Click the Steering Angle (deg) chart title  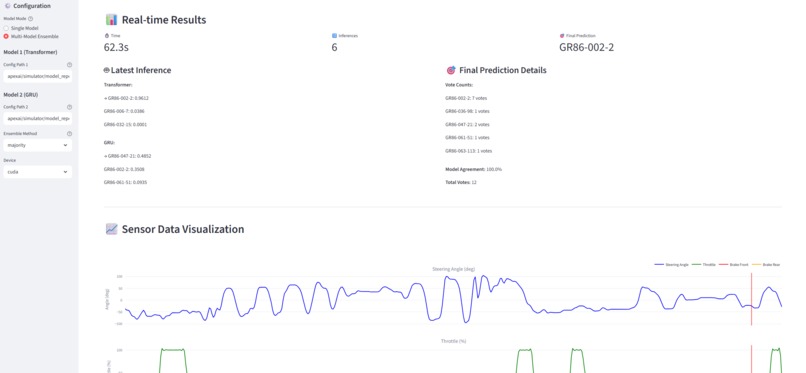pyautogui.click(x=453, y=269)
